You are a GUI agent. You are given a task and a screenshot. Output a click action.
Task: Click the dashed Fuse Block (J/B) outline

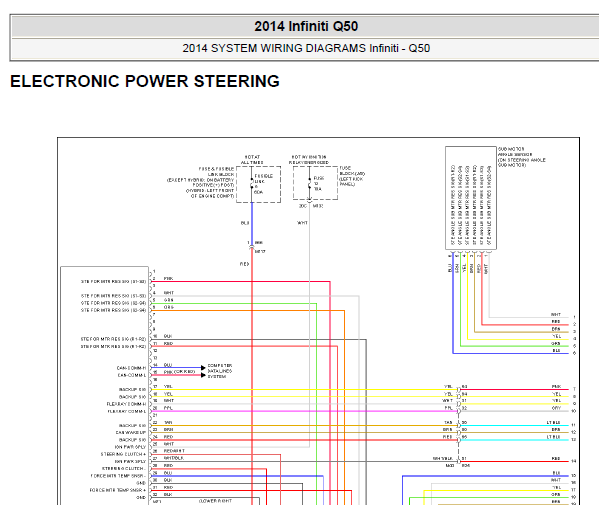pyautogui.click(x=315, y=183)
